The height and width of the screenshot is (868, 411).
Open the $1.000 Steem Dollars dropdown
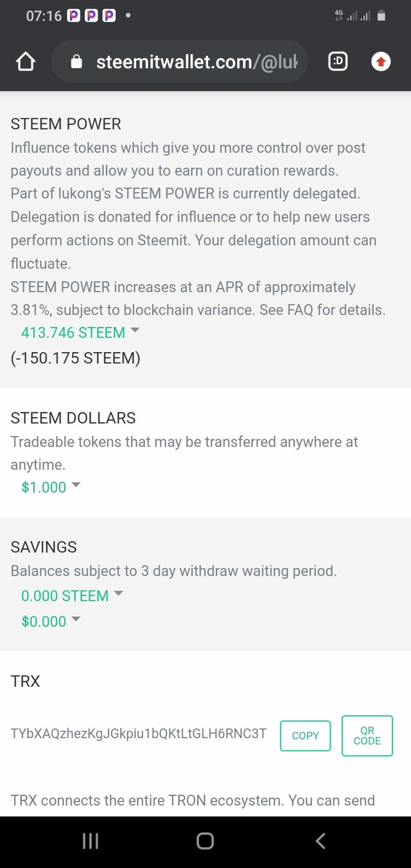click(x=51, y=487)
